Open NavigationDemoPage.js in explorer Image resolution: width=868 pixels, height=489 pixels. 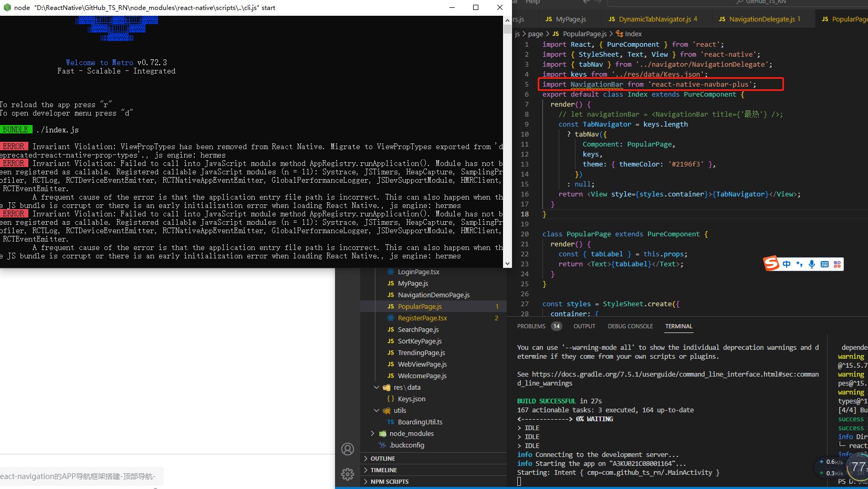pos(433,295)
